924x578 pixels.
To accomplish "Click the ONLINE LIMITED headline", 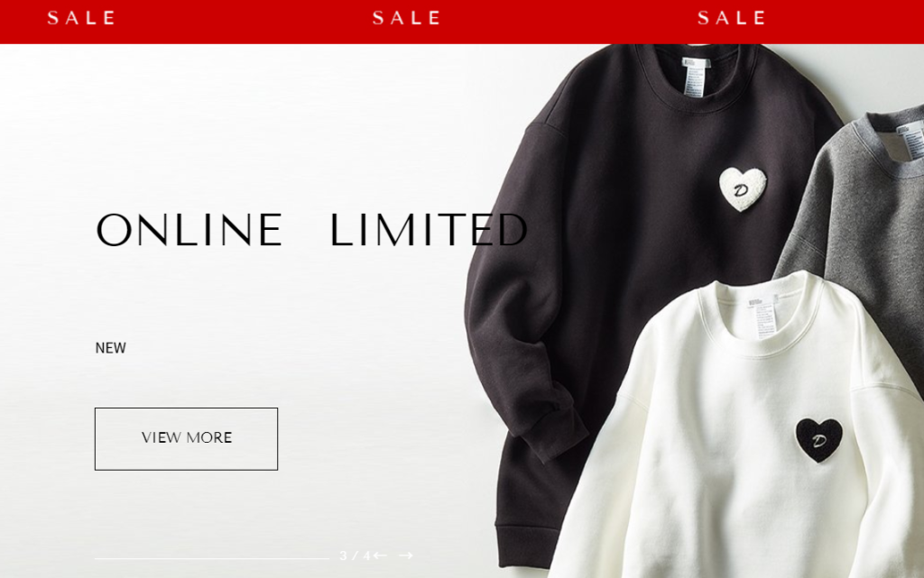I will tap(311, 230).
